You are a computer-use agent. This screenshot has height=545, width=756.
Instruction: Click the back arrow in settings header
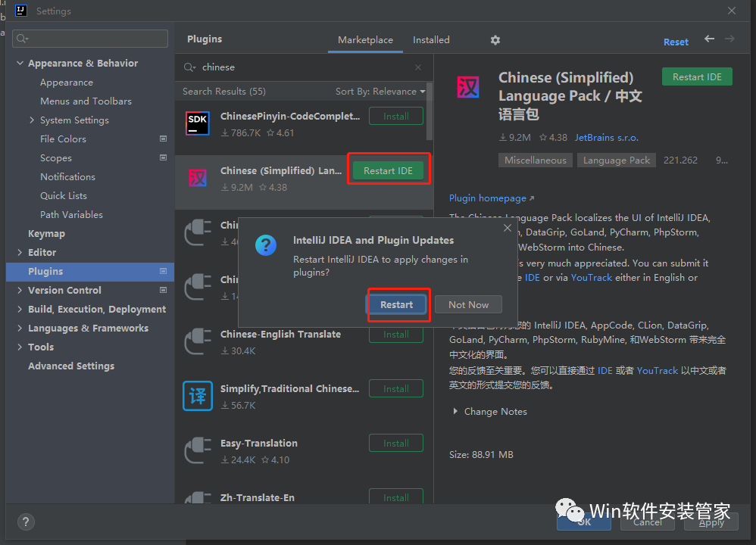[x=709, y=39]
